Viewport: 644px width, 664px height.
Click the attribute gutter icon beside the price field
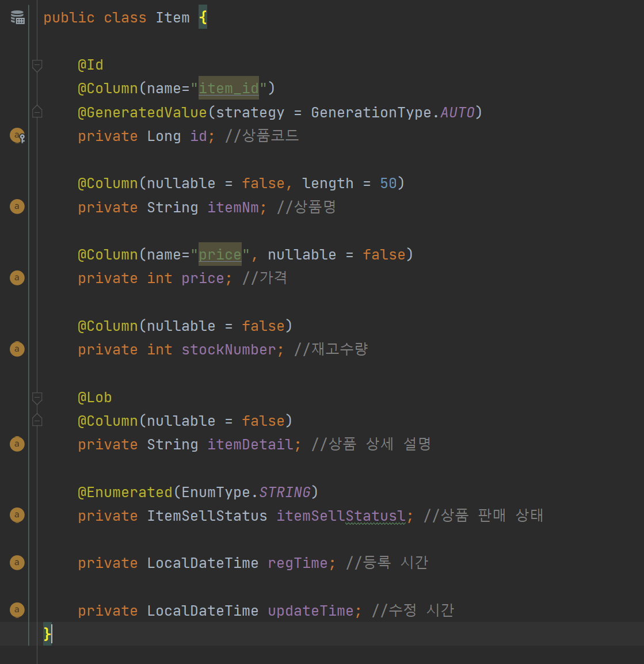pyautogui.click(x=17, y=278)
